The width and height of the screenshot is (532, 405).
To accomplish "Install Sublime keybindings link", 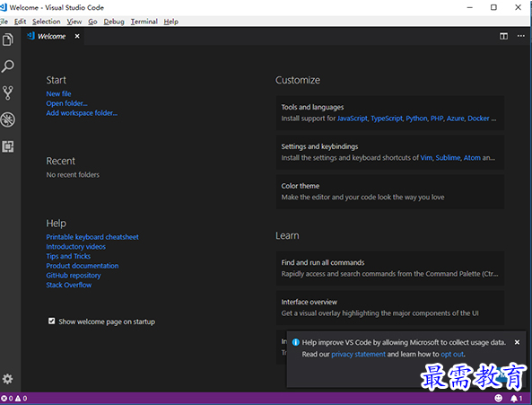I will coord(448,157).
